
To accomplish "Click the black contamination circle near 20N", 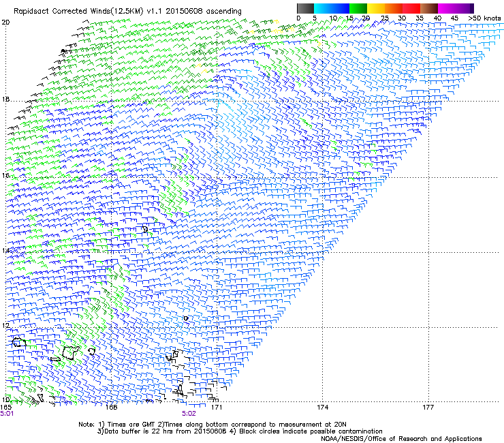I will click(63, 51).
